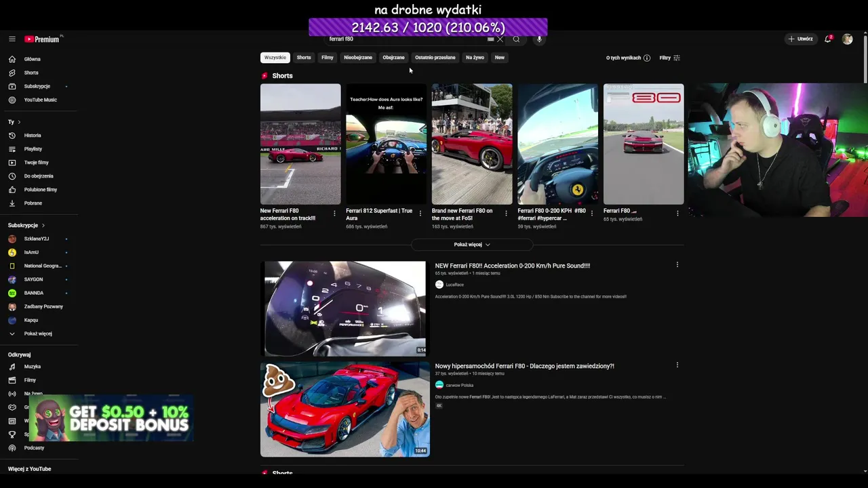Screen dimensions: 868x488
Task: Start voice search with microphone
Action: 539,39
